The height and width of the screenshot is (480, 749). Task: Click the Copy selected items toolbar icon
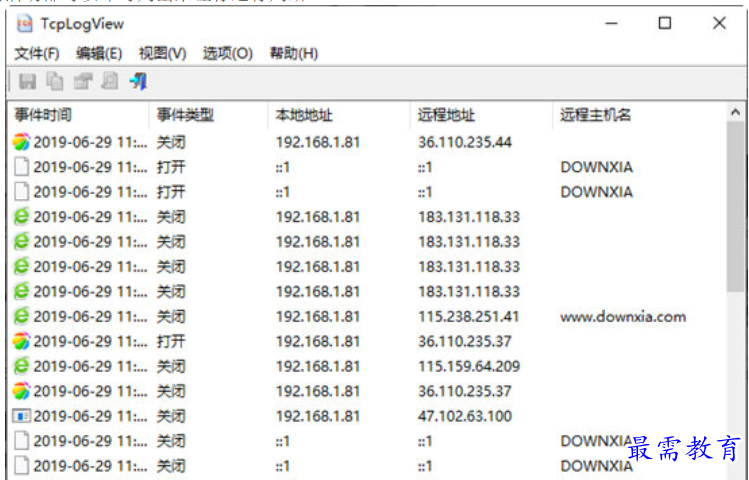click(55, 81)
